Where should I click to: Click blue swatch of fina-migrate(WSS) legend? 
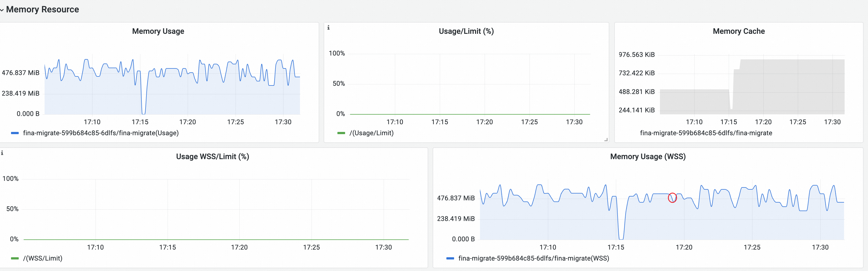tap(450, 259)
